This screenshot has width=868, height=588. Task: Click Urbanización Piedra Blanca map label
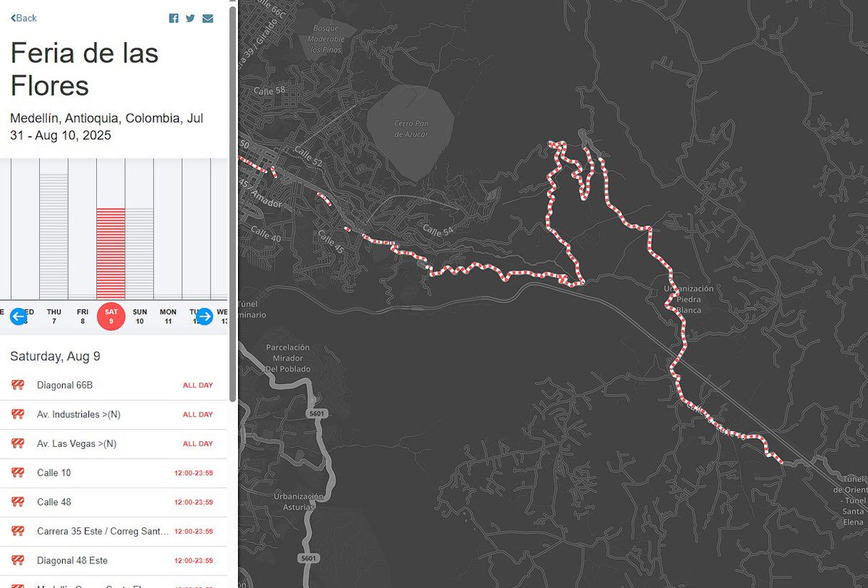tap(689, 299)
